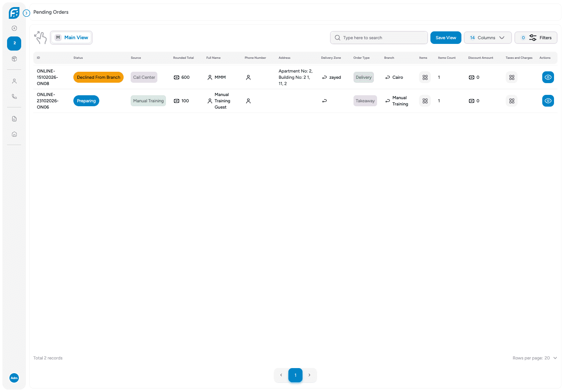Open taxes and charges icon for Preparing order
This screenshot has height=392, width=565.
tap(512, 101)
